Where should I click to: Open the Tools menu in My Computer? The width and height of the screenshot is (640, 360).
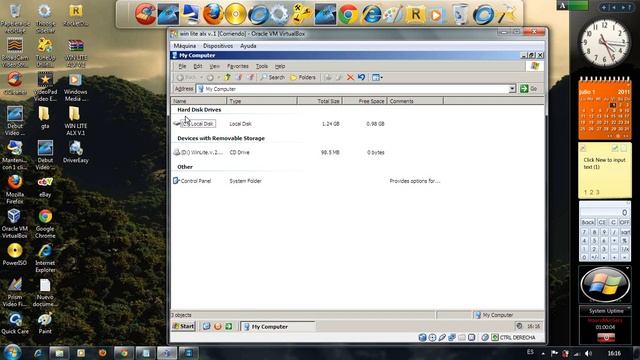point(262,66)
